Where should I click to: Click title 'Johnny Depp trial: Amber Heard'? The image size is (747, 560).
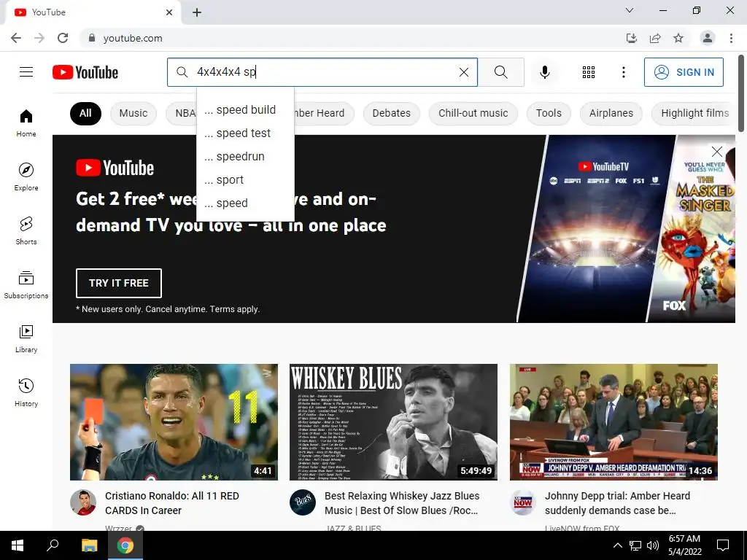coord(617,503)
